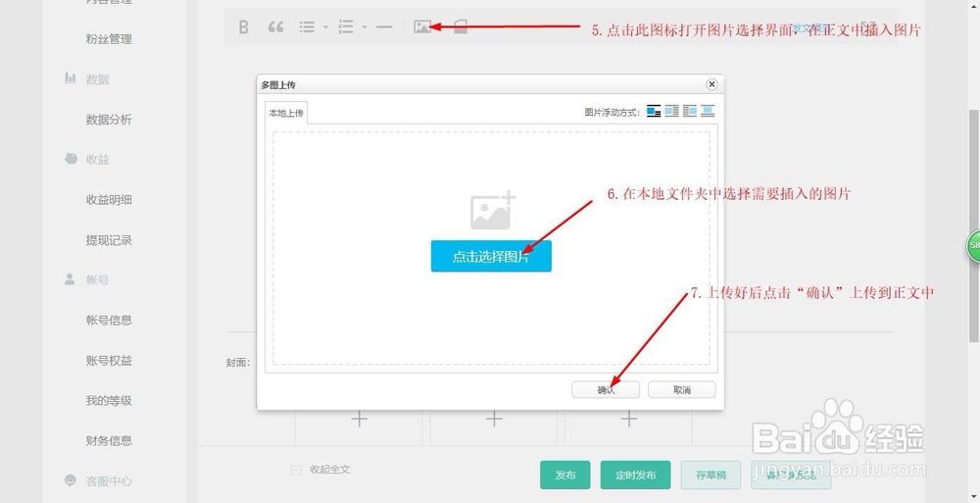Open 收益明细 in the sidebar

coord(109,200)
